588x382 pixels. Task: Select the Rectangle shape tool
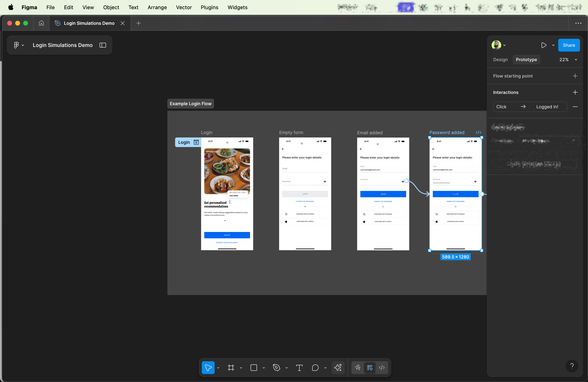pos(254,367)
